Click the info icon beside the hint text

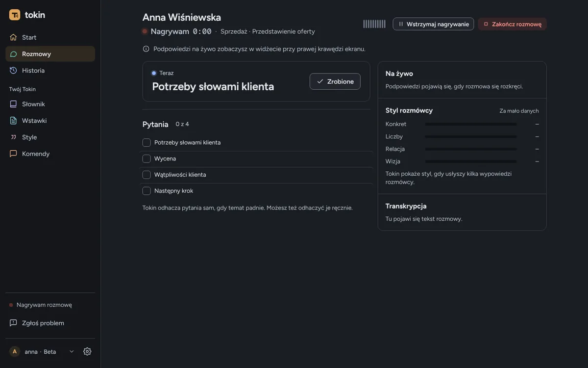[146, 49]
